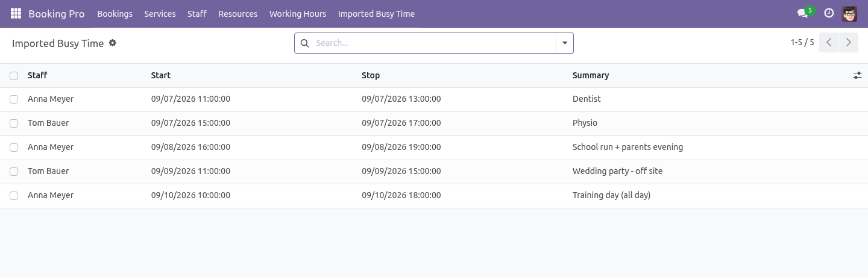Sort by the Staff column header
This screenshot has width=868, height=277.
(37, 75)
